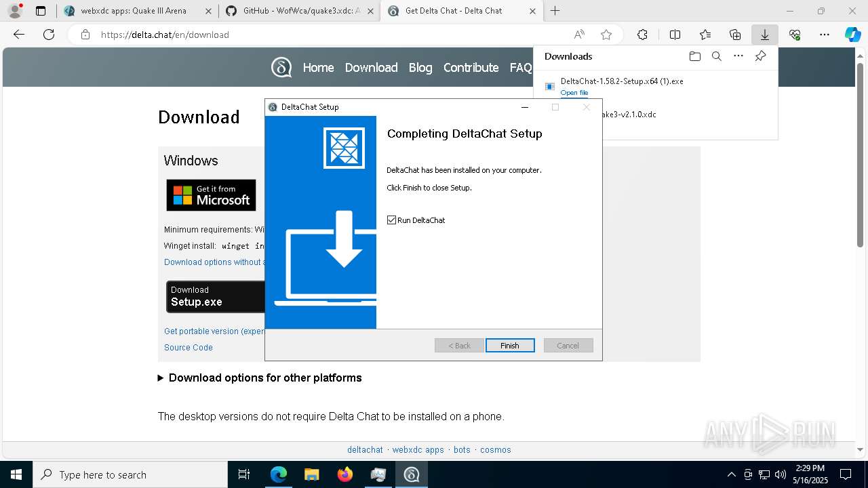
Task: Open bots footer link
Action: (462, 450)
